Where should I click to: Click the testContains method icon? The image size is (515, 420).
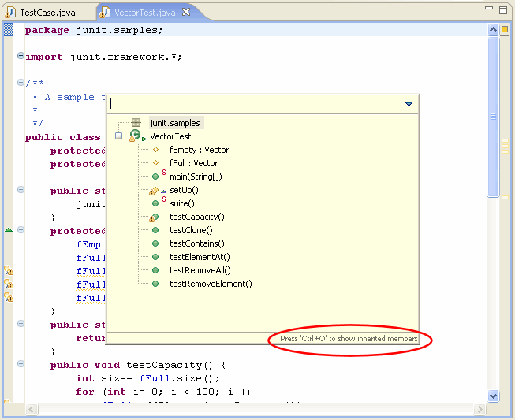[155, 243]
